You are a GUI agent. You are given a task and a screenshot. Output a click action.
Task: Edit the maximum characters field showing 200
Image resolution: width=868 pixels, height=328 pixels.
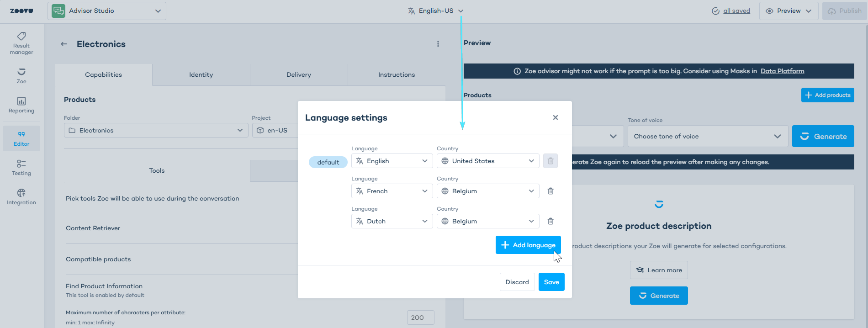(420, 317)
